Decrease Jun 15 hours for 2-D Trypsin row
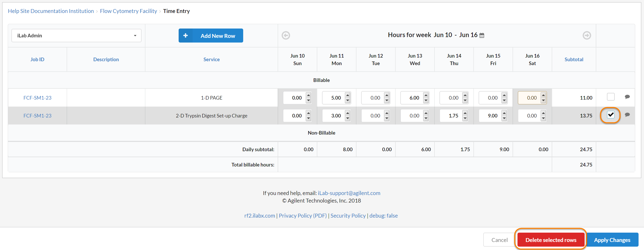 coord(504,118)
